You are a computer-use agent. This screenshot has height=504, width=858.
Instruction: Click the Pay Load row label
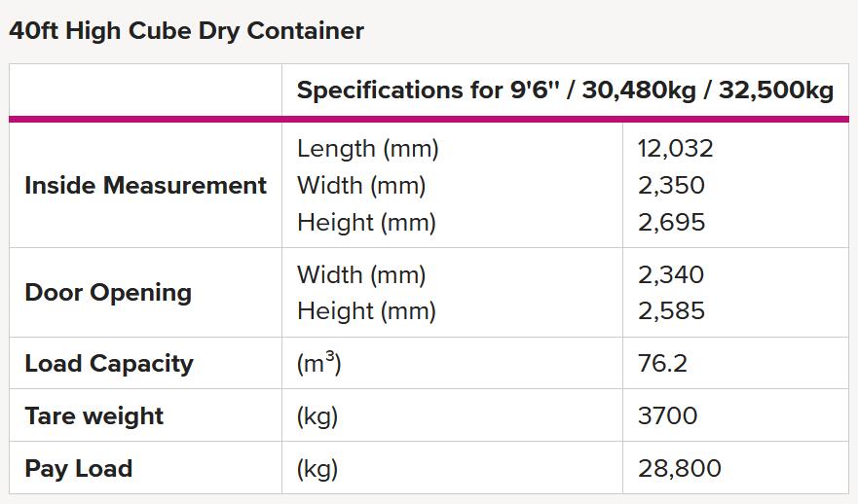pos(79,468)
